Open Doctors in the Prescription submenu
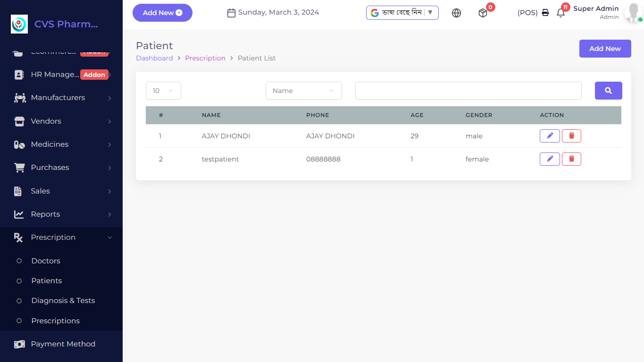Screen dimensions: 644x362 (x=46, y=261)
